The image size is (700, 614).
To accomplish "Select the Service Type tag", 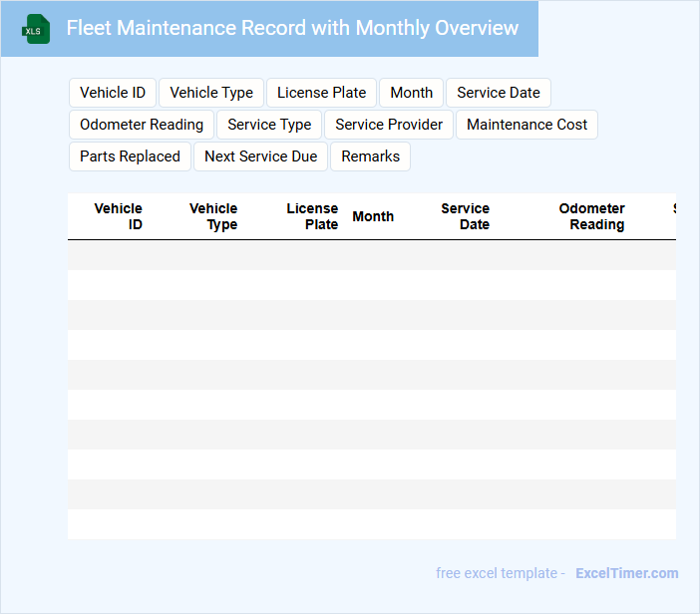I will pyautogui.click(x=269, y=125).
